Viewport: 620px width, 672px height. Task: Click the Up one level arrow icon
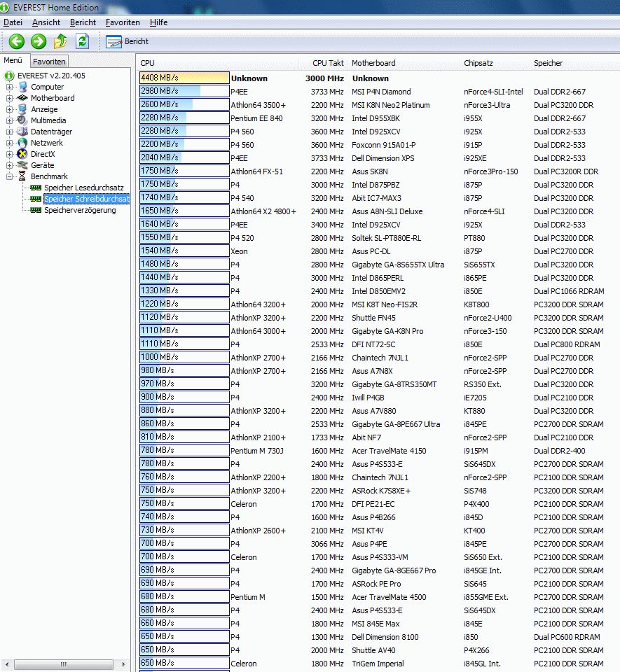(x=61, y=41)
